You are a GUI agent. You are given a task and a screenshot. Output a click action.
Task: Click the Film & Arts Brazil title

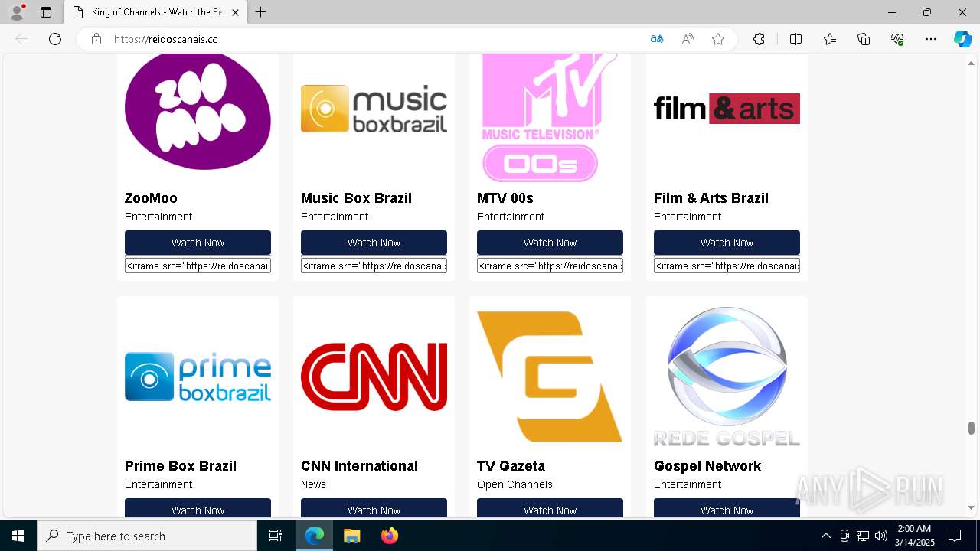[711, 198]
